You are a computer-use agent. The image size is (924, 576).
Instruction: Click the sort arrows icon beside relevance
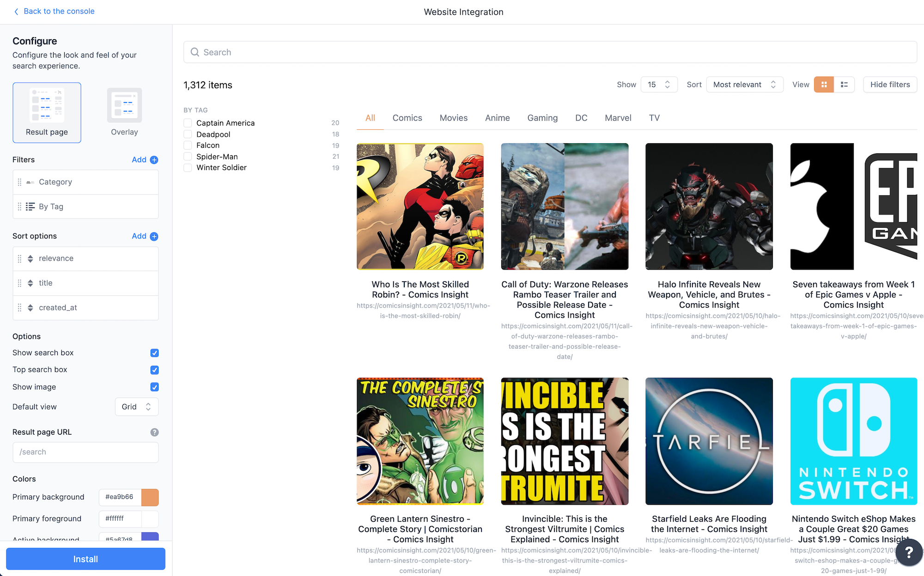[30, 259]
